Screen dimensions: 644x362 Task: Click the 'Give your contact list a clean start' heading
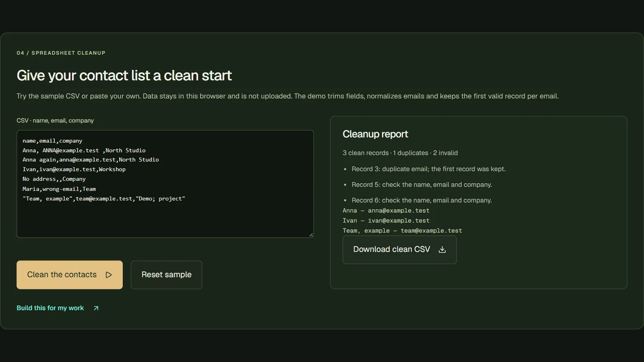point(124,75)
